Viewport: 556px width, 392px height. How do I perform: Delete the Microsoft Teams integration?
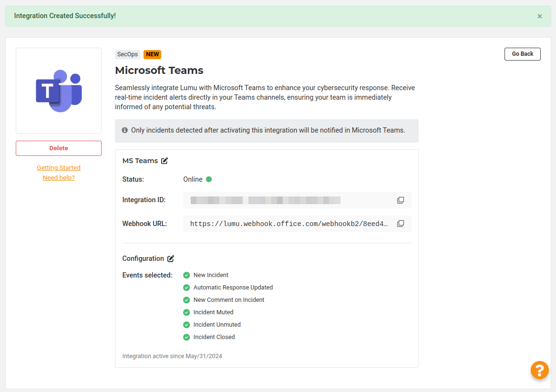tap(59, 148)
